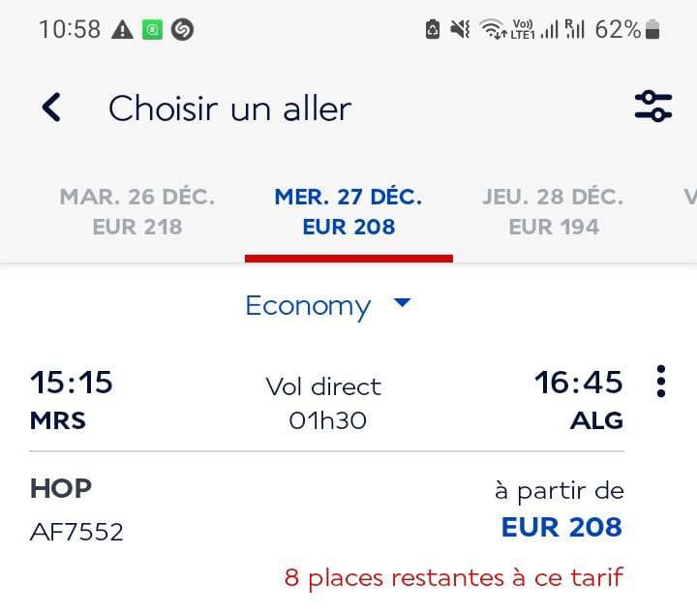The width and height of the screenshot is (697, 616).
Task: Select the MAR. 26 DÉC. date tab
Action: click(x=137, y=211)
